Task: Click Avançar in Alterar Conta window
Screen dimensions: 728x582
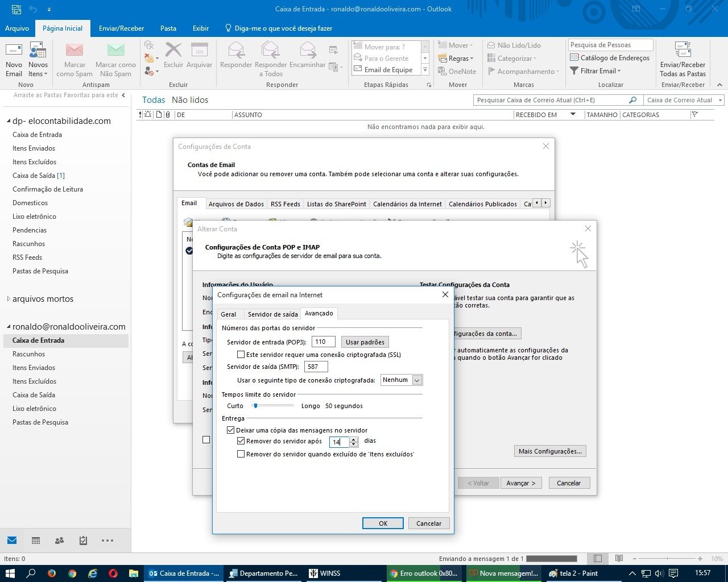Action: pos(521,483)
